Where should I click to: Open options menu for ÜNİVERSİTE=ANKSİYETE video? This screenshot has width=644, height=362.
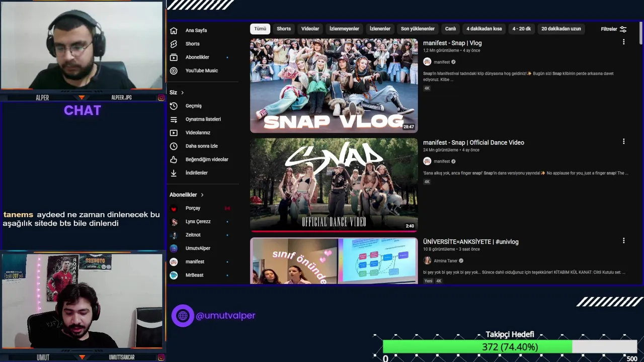pos(623,241)
